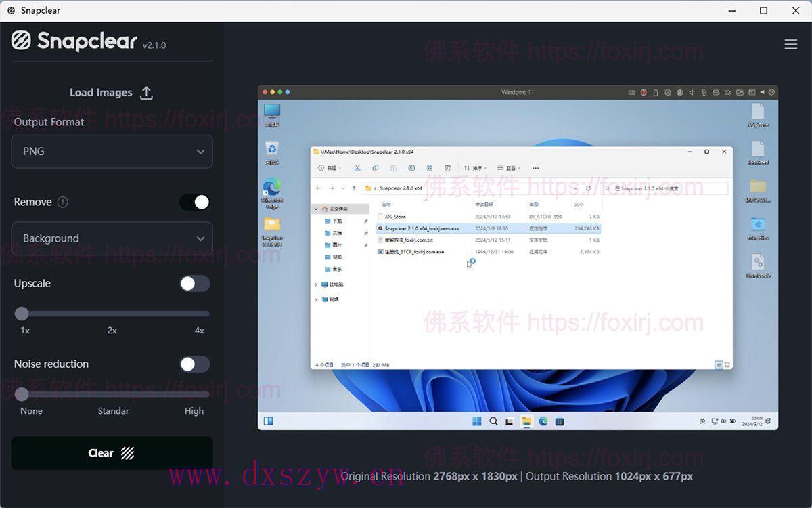Image resolution: width=812 pixels, height=508 pixels.
Task: Select the BTCR_foxirj.com.exe file in preview
Action: coord(488,251)
